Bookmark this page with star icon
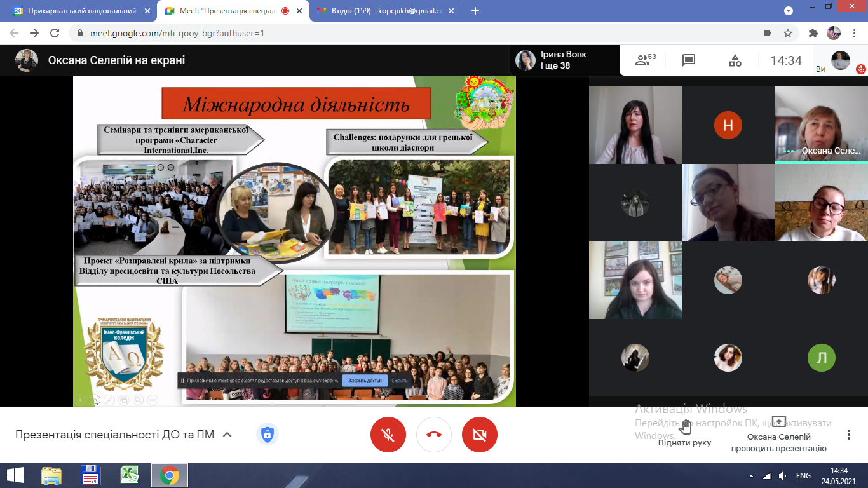Screen dimensions: 868x488 click(x=788, y=33)
